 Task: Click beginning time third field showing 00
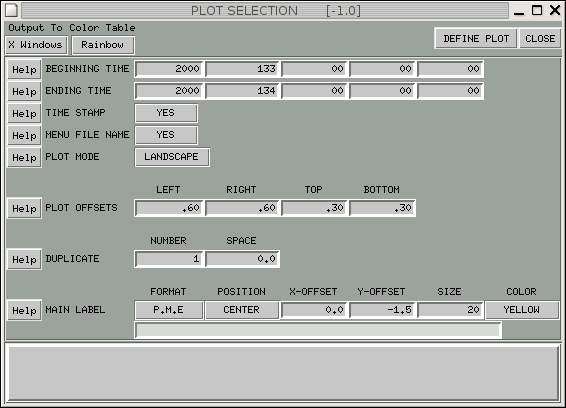(314, 69)
